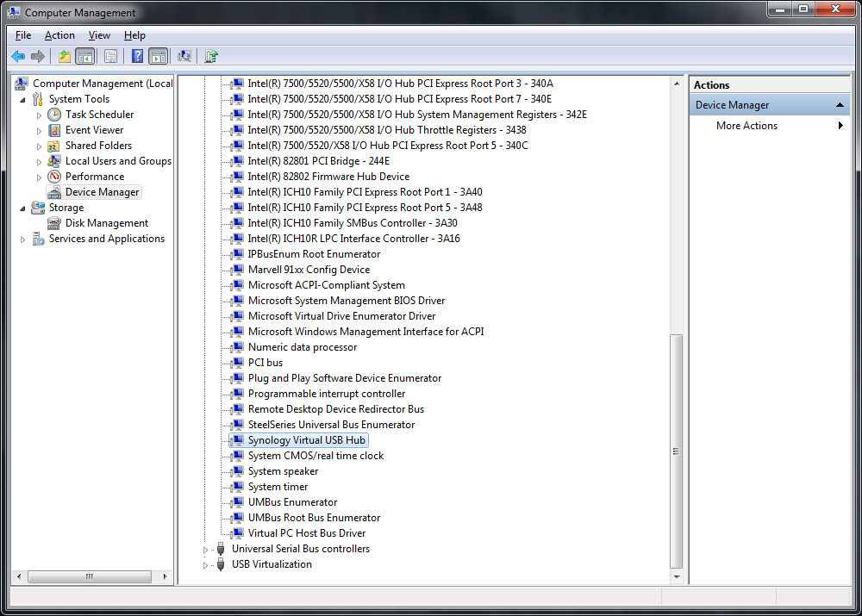Collapse the System Tools tree node
Image resolution: width=862 pixels, height=616 pixels.
[x=22, y=100]
